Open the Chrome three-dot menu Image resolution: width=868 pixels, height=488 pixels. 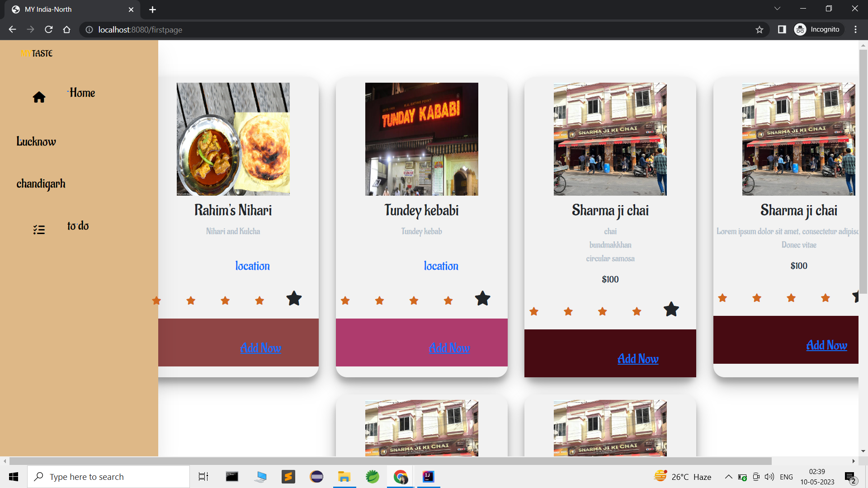point(855,29)
